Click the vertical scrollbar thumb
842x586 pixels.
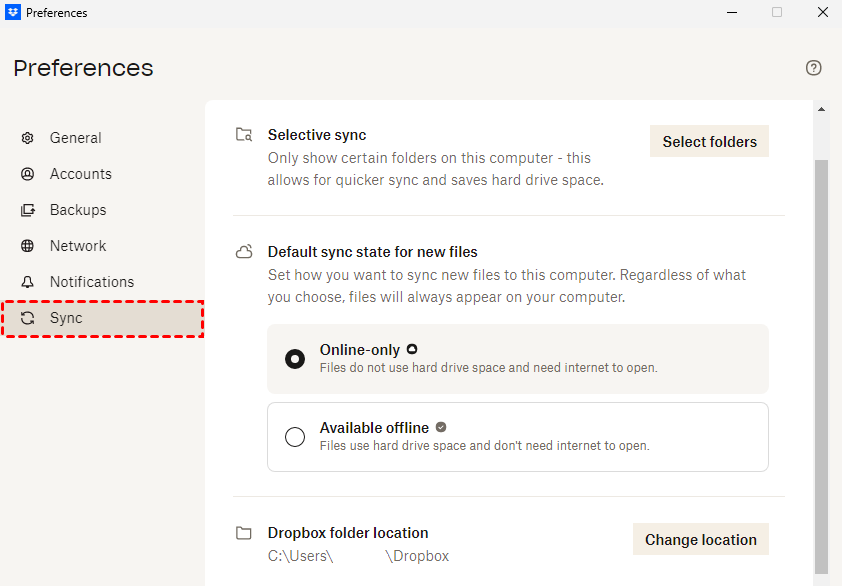tap(822, 360)
